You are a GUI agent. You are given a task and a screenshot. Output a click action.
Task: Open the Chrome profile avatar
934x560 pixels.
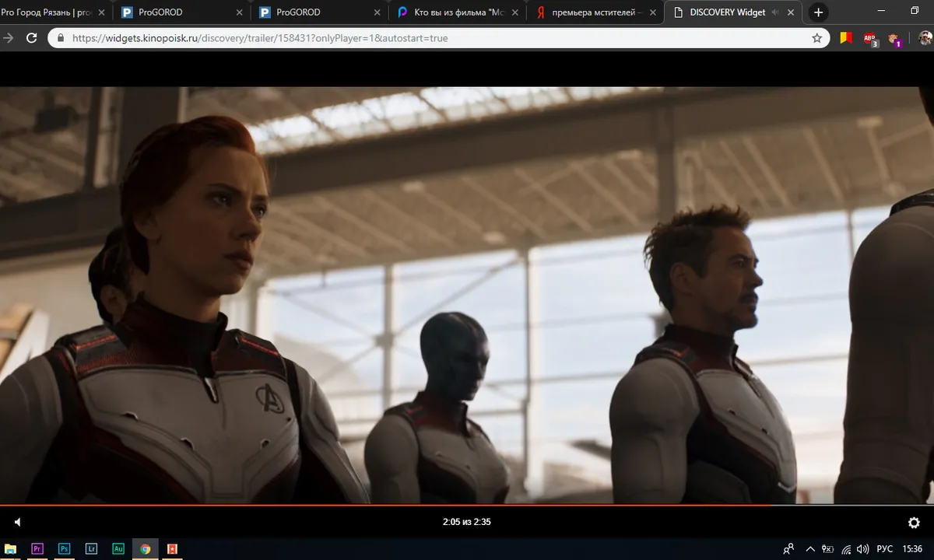tap(923, 38)
